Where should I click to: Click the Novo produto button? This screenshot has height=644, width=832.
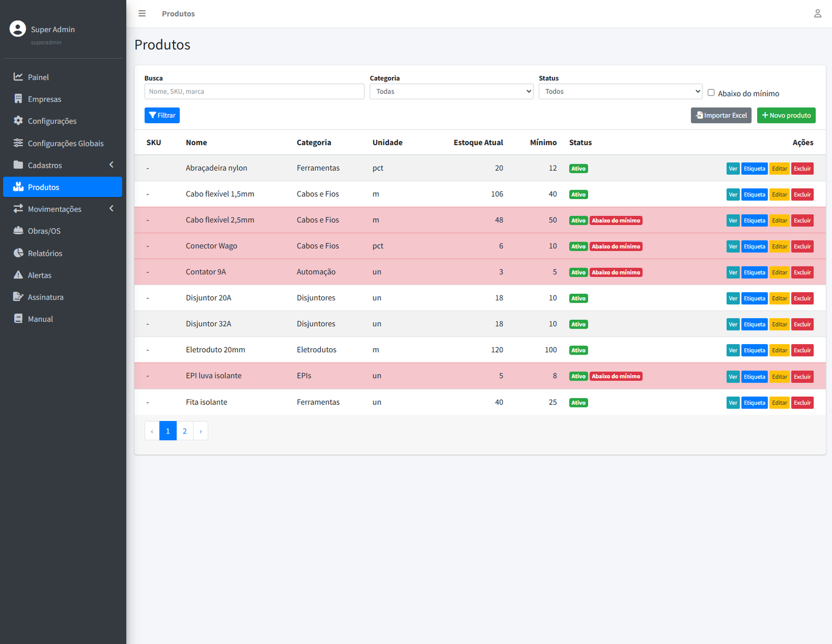(786, 115)
